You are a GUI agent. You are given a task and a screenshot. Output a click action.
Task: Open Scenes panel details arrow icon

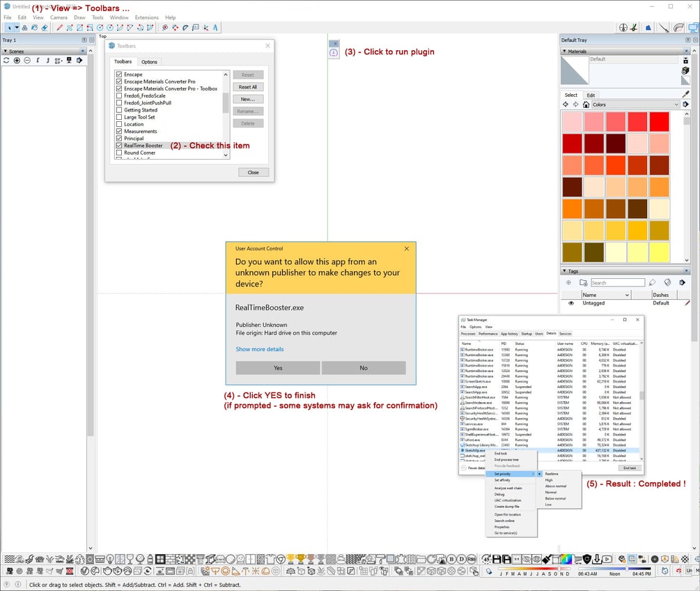(x=79, y=61)
